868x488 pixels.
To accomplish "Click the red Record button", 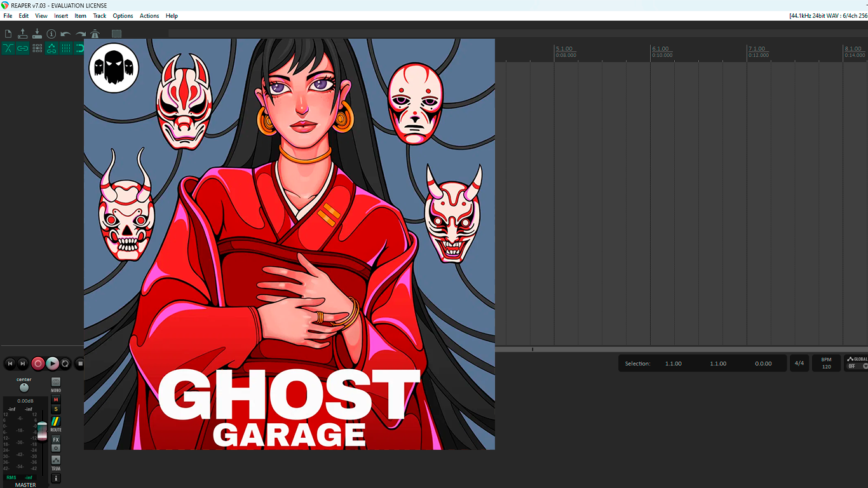I will (38, 363).
